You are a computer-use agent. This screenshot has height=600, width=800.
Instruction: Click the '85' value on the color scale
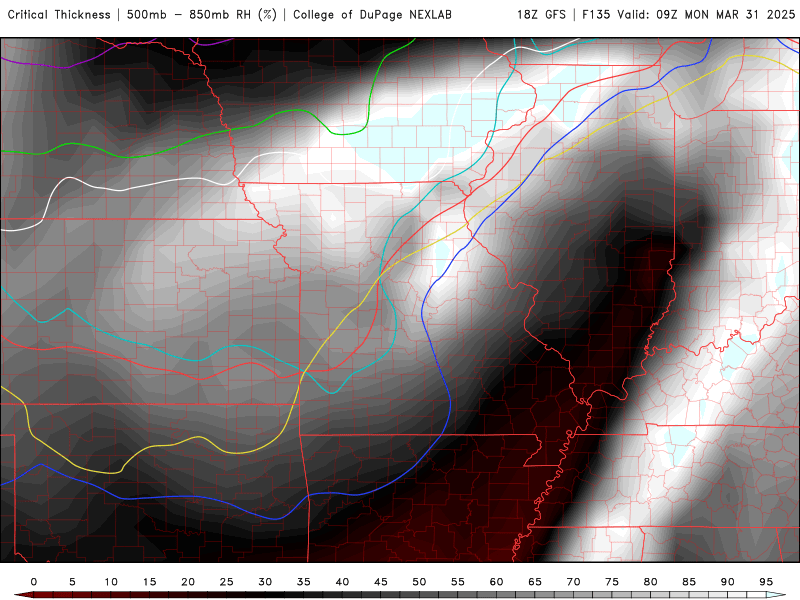tap(689, 582)
